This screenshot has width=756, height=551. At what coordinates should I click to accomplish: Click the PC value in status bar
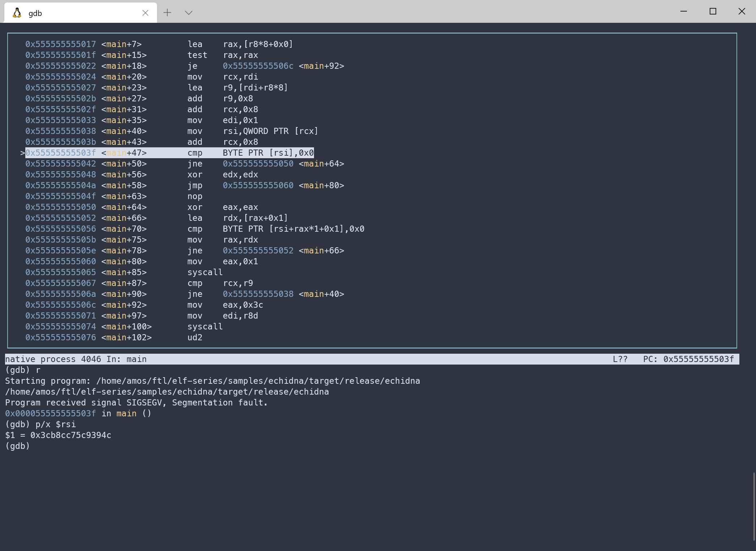click(698, 359)
